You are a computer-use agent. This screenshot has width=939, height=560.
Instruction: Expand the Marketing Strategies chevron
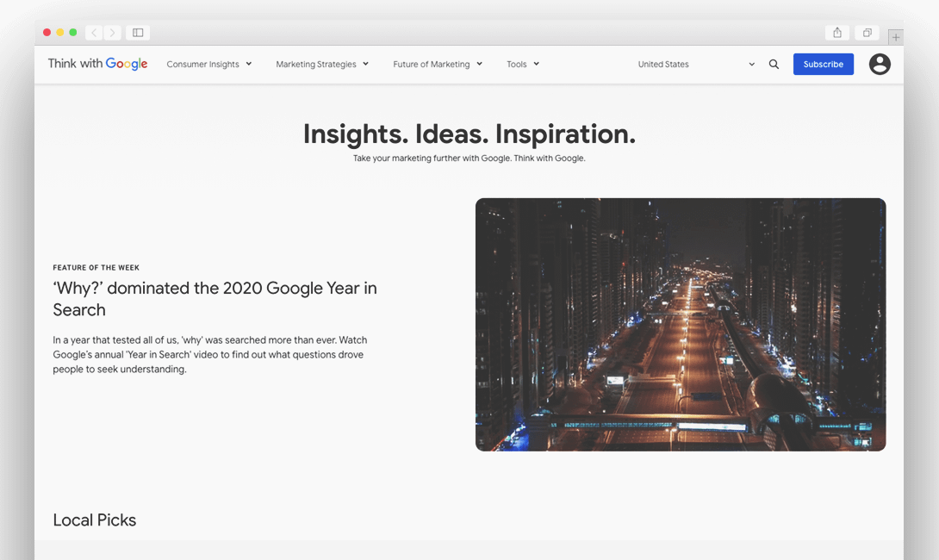tap(365, 64)
